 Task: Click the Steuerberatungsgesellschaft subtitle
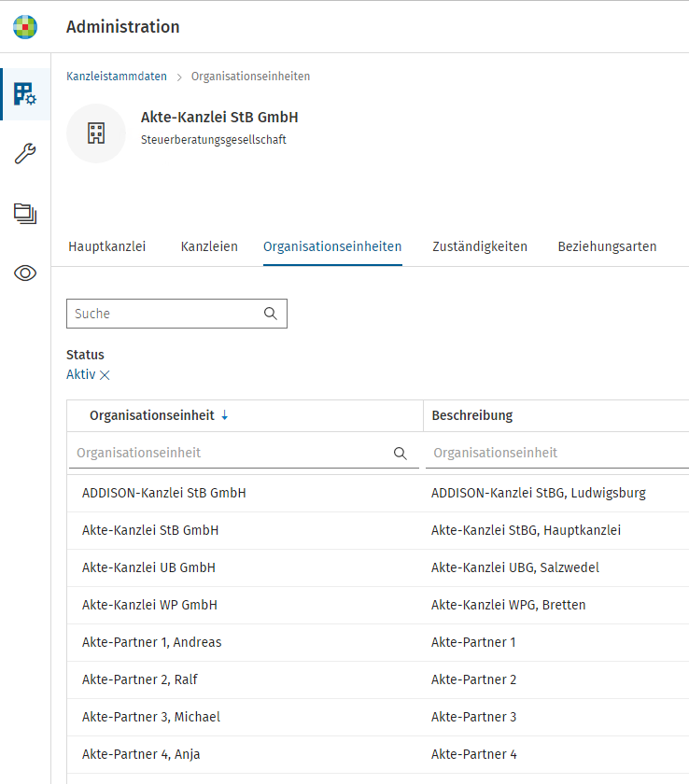[x=214, y=139]
